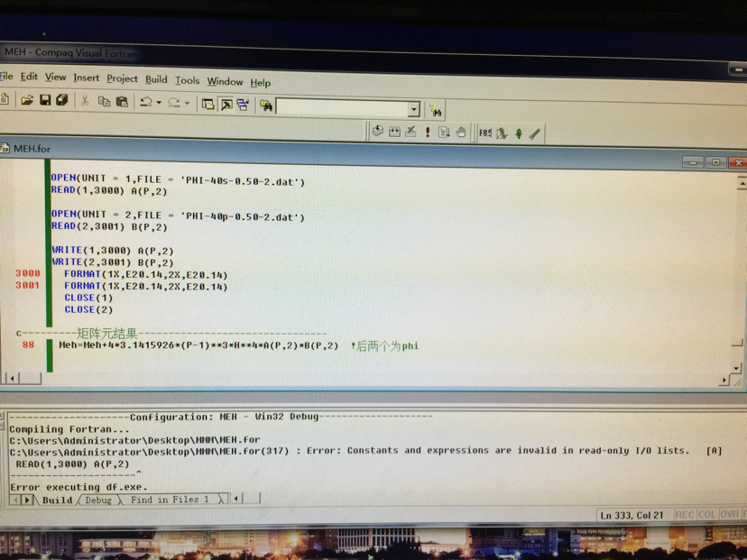Click the F8.5 format editor icon
The width and height of the screenshot is (747, 560).
point(485,133)
